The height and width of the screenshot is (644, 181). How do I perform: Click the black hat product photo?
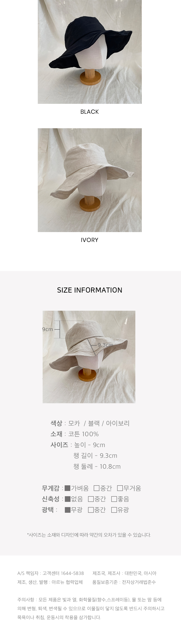pyautogui.click(x=90, y=52)
